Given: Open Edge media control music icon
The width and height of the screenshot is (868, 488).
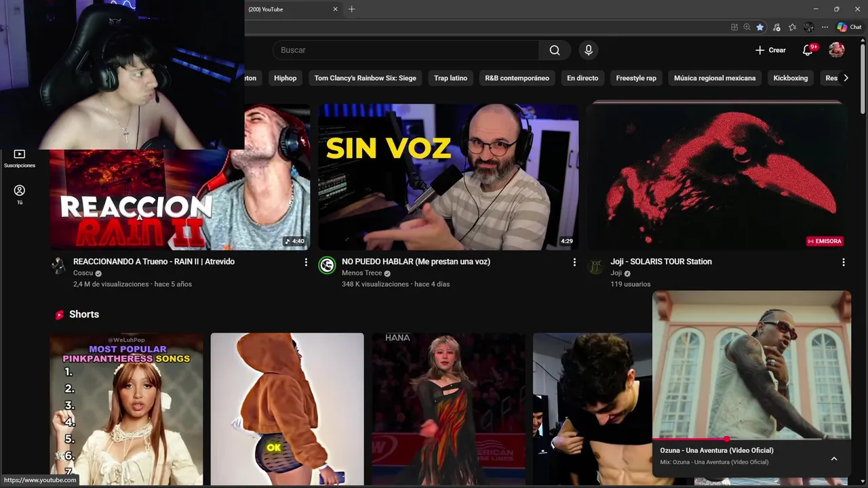Looking at the screenshot, I should (776, 27).
